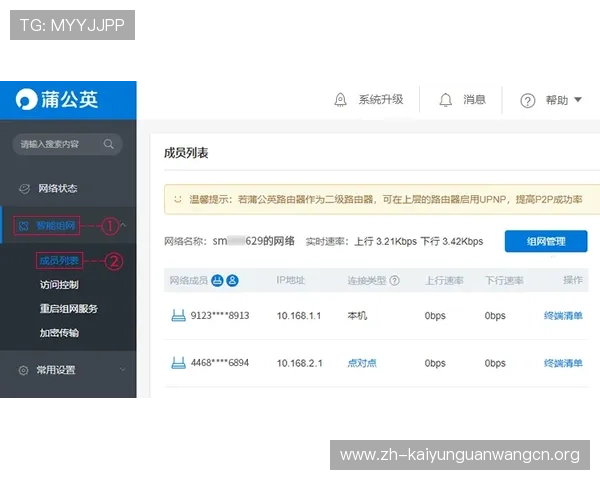Click the user filter icon beside 网络成员
This screenshot has height=480, width=600.
point(232,281)
